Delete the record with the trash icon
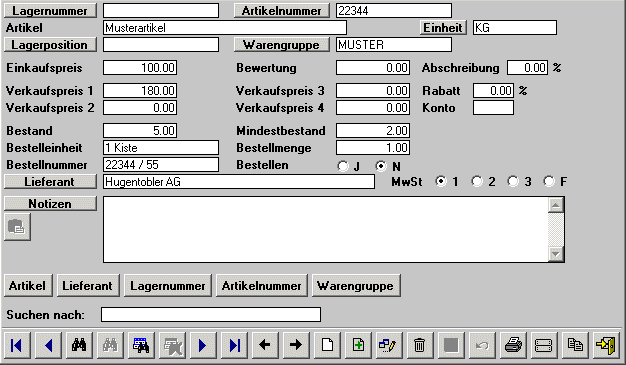 click(x=420, y=345)
